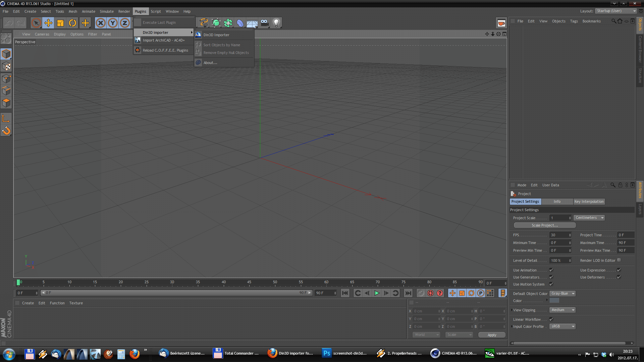Click the Scale Project button
Screen dimensions: 644x362
pyautogui.click(x=544, y=226)
